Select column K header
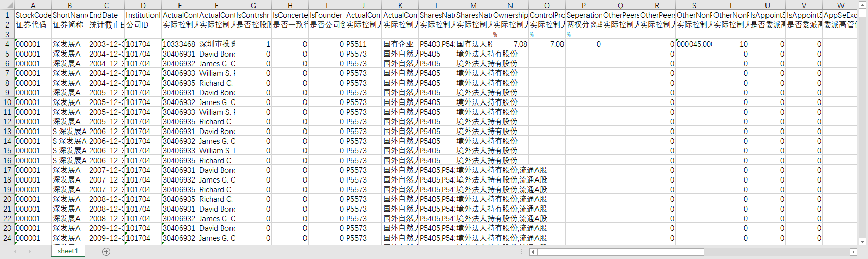This screenshot has width=868, height=259. (x=400, y=5)
